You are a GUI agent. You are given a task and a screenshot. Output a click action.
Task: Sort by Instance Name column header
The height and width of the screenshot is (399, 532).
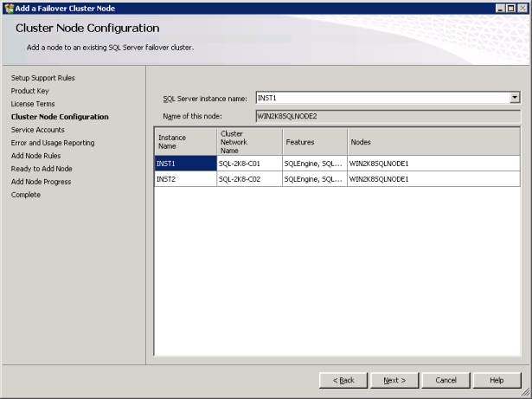click(x=184, y=141)
